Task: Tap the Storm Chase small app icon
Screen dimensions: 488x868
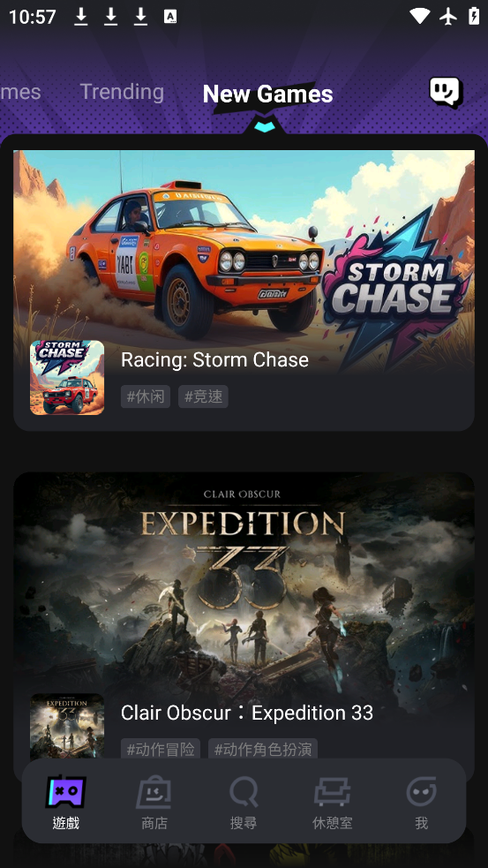Action: (67, 378)
